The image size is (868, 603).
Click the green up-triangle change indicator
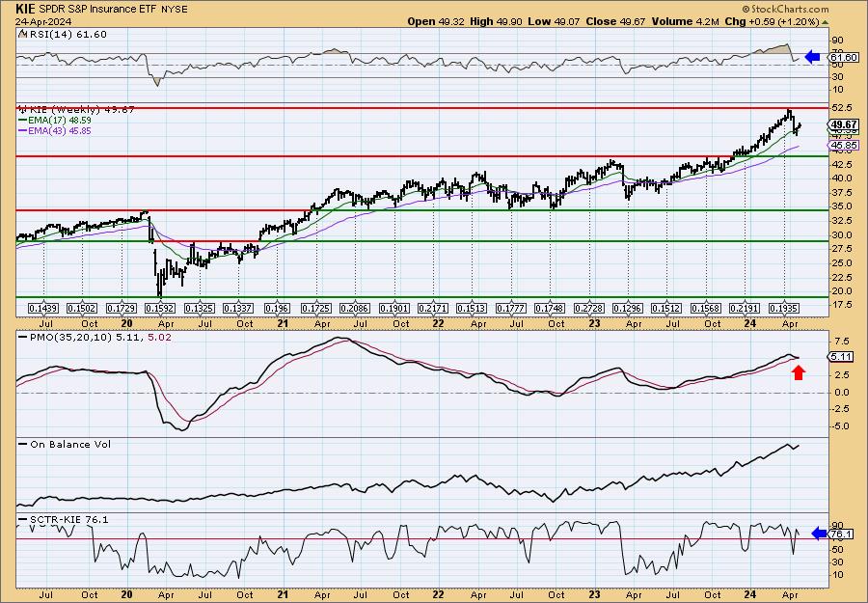[x=825, y=23]
